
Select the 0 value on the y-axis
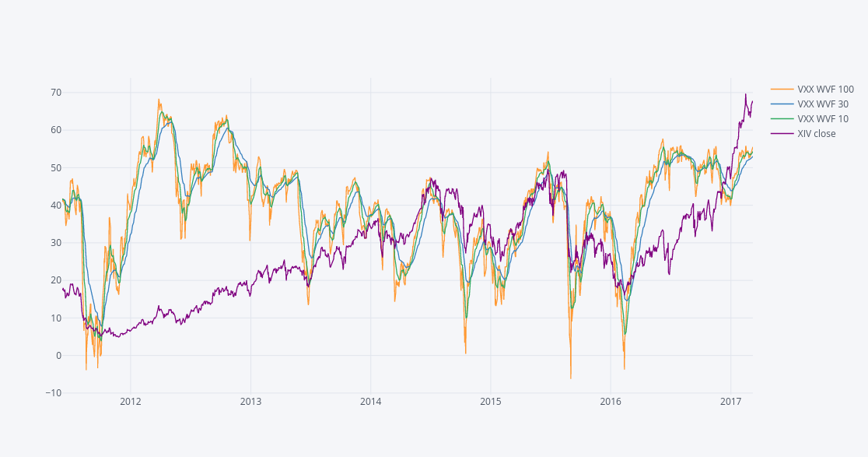58,356
